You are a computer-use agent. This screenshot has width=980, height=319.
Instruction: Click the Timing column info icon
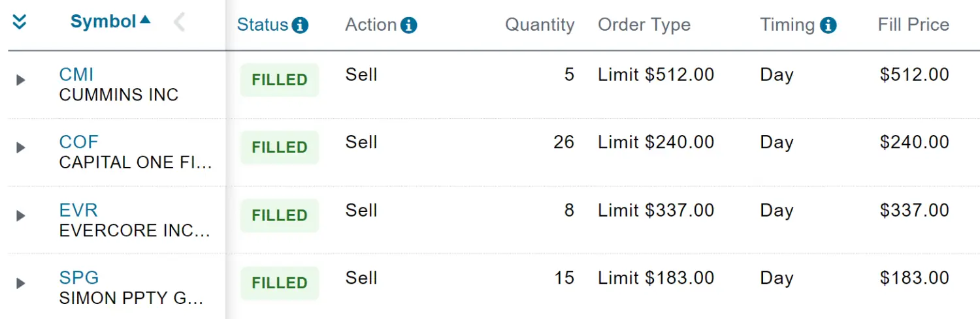[x=828, y=25]
